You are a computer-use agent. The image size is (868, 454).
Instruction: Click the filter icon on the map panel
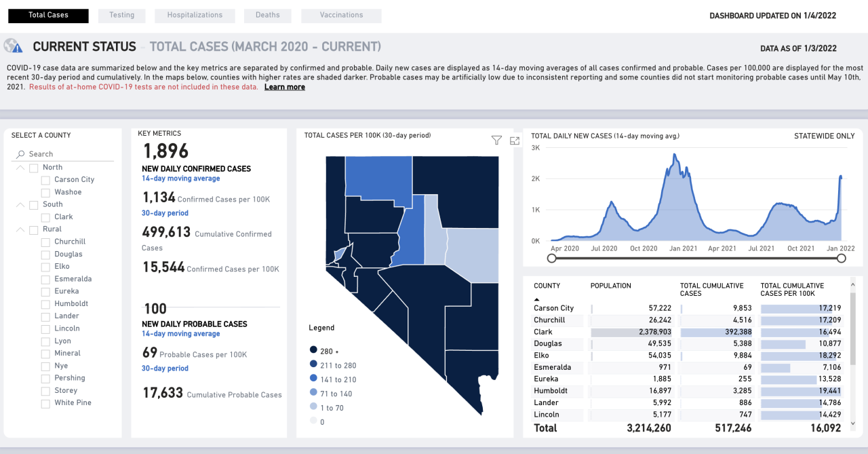[496, 140]
